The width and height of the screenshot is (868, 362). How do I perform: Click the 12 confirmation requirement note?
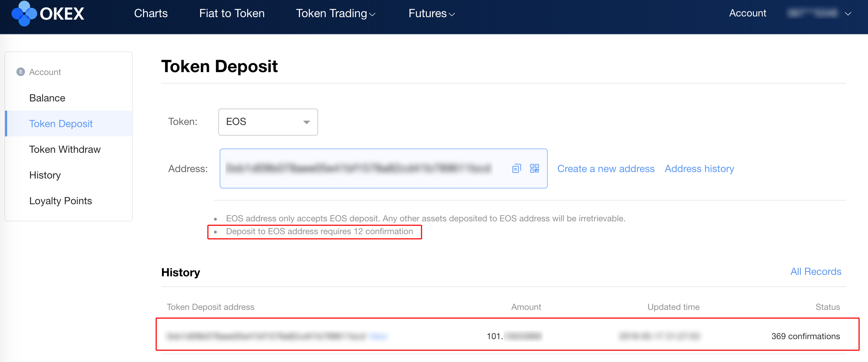320,231
